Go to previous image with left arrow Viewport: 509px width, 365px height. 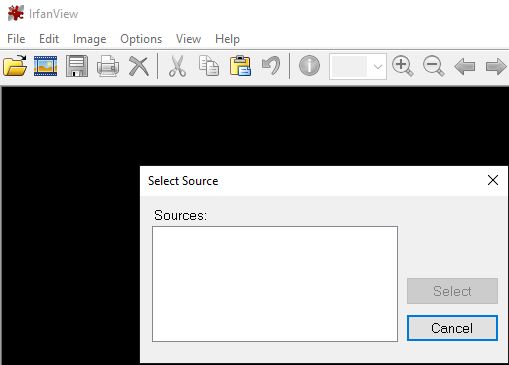point(465,66)
